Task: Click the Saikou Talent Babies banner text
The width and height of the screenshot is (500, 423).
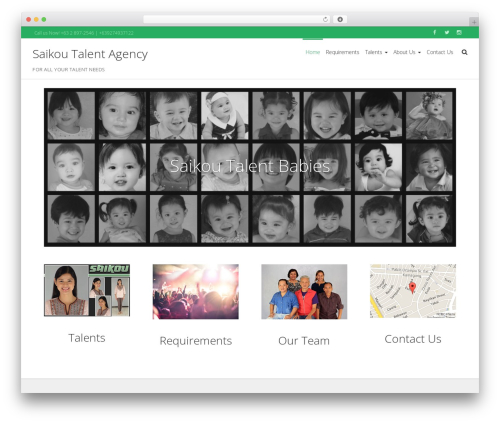Action: (250, 166)
